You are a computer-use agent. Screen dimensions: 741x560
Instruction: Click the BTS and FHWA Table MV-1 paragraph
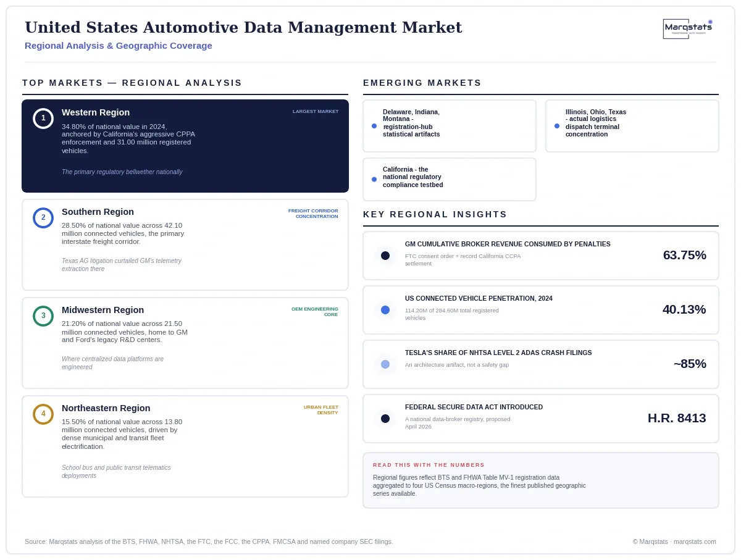click(479, 485)
